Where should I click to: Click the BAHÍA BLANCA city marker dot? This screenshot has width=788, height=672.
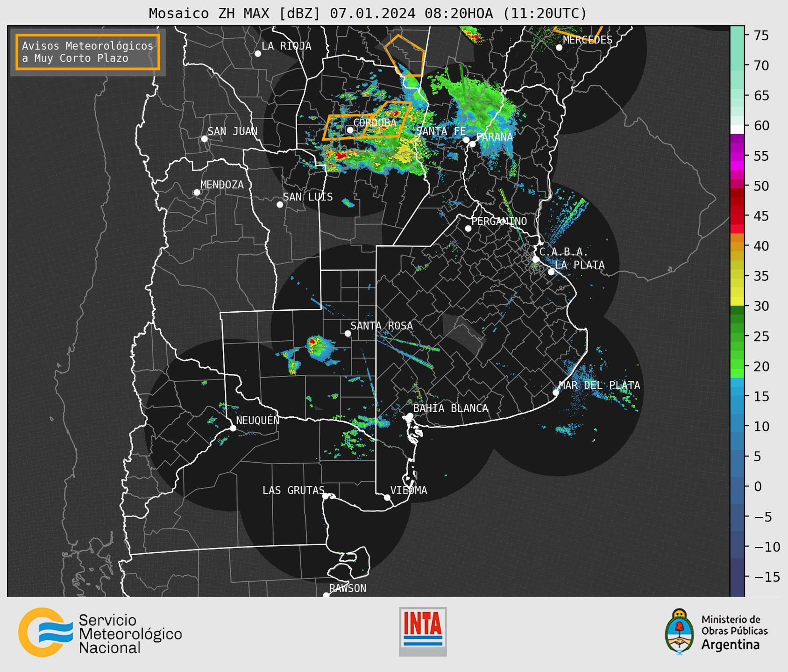[x=410, y=416]
